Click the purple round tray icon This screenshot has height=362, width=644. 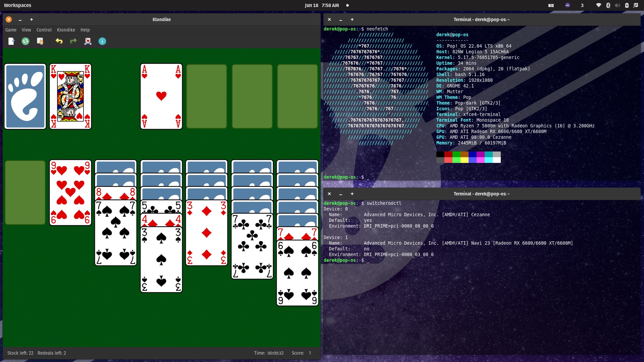(x=568, y=5)
